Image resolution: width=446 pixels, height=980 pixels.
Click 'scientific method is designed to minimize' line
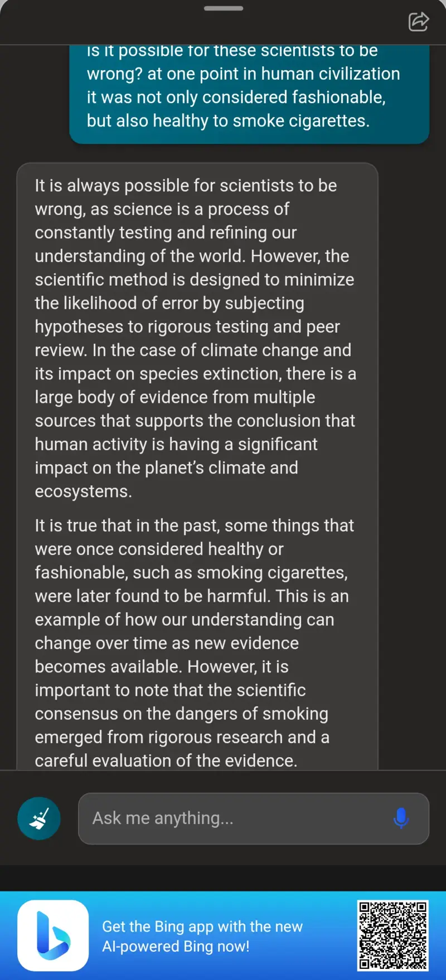click(195, 280)
